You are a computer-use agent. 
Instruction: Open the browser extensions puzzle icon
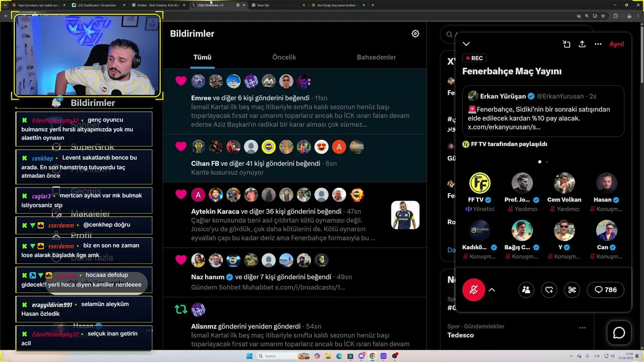pyautogui.click(x=615, y=16)
